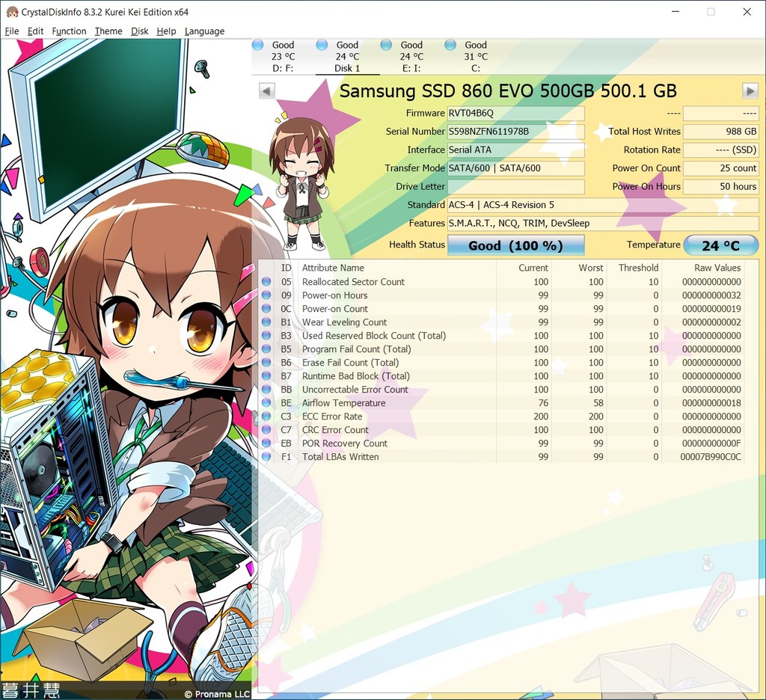Click the Health Status Good 100% button
The height and width of the screenshot is (700, 766).
[x=515, y=245]
